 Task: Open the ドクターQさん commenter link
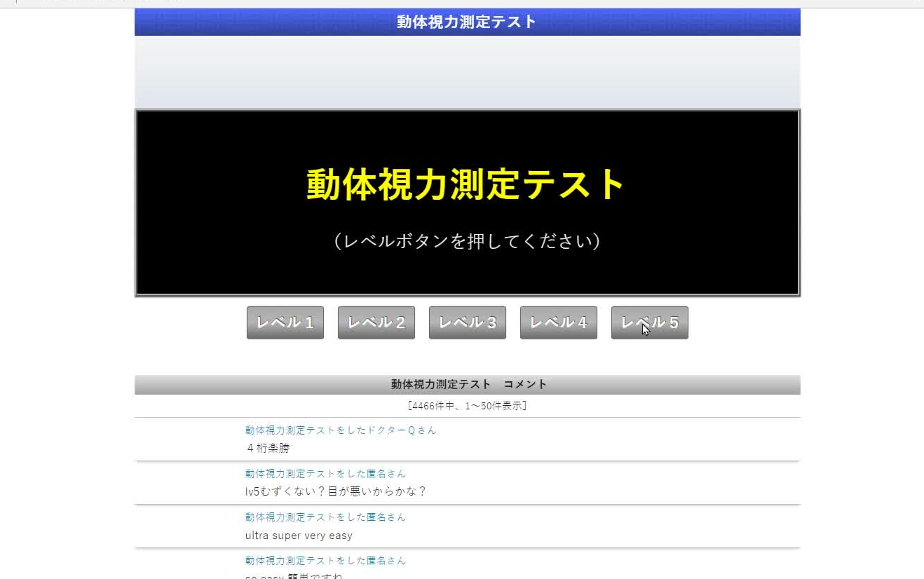pyautogui.click(x=341, y=430)
